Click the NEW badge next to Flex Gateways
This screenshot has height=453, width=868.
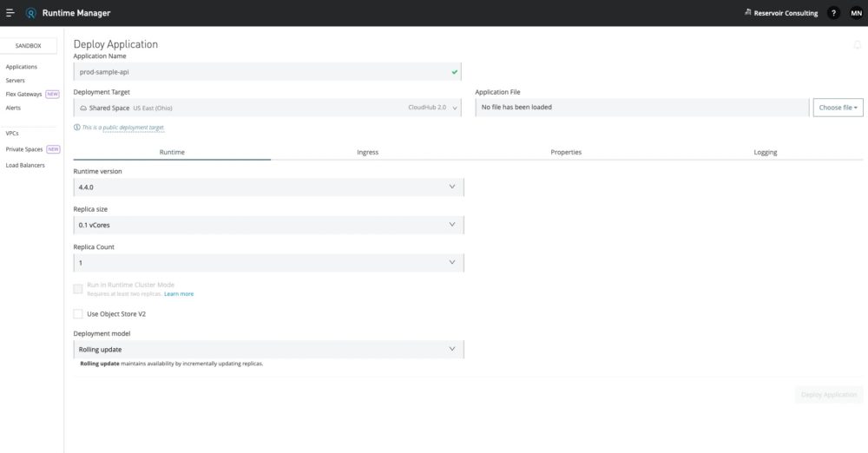pos(53,94)
